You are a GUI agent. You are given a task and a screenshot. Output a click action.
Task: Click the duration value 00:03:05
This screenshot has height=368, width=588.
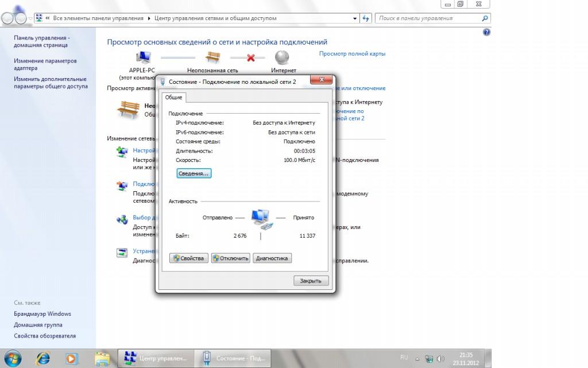(304, 151)
